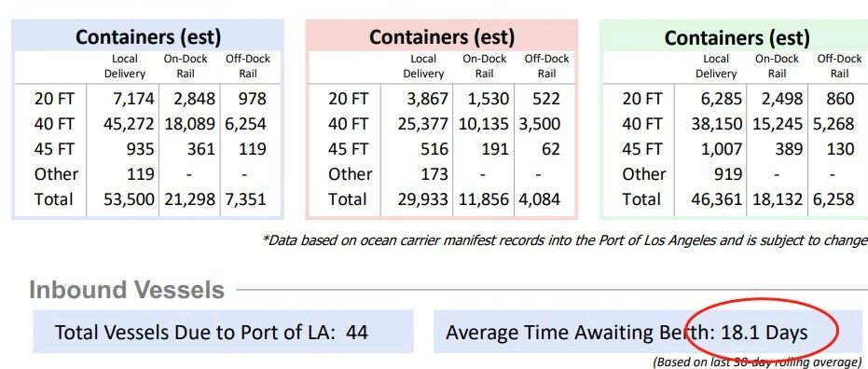
Task: Click the Average Time Awaiting Berth label
Action: [x=581, y=333]
